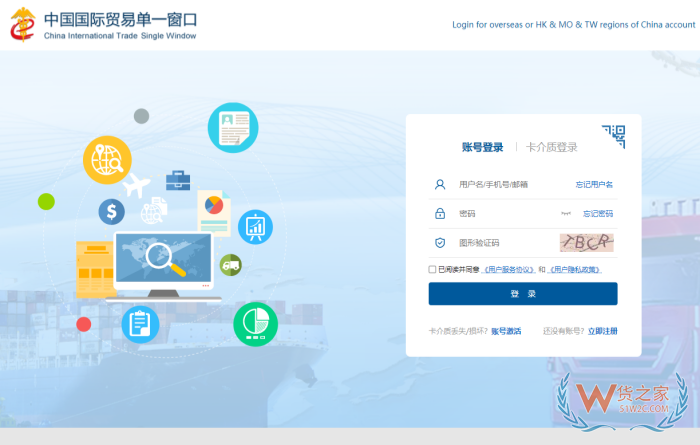
Task: Click the green truck illustration icon
Action: point(231,265)
